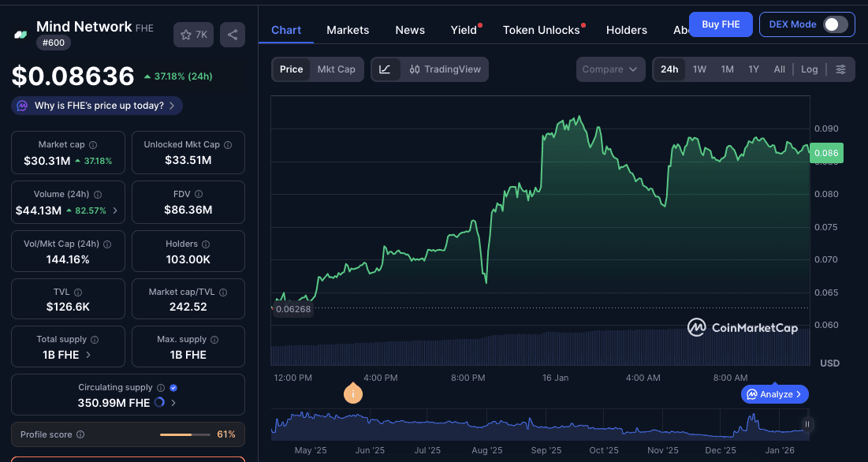This screenshot has height=462, width=868.
Task: Expand the Total supply 1B FHE details
Action: point(88,355)
